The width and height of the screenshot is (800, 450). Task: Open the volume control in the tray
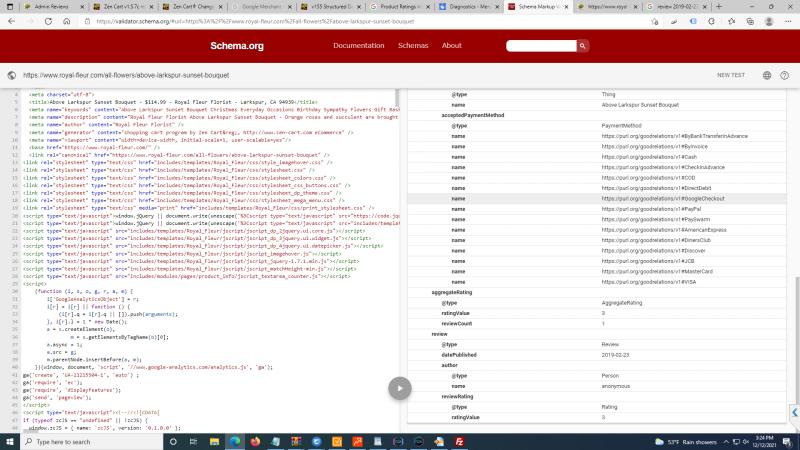click(x=745, y=442)
